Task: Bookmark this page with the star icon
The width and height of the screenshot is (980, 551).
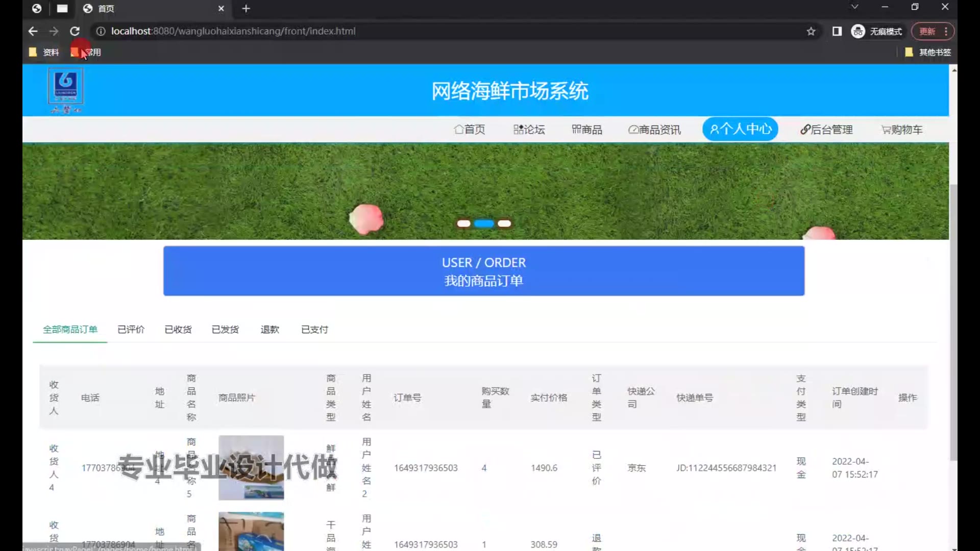Action: (811, 31)
